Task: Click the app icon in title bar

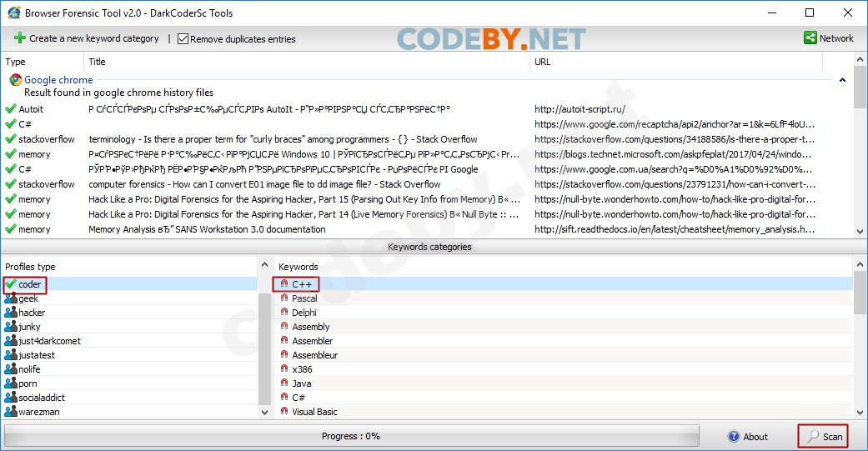Action: 14,13
